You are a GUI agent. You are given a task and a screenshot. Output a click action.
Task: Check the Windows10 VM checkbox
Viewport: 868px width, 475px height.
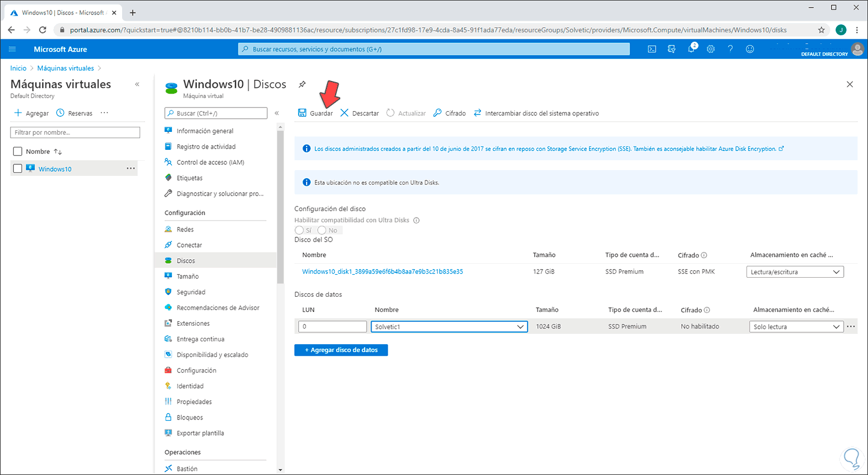coord(17,169)
